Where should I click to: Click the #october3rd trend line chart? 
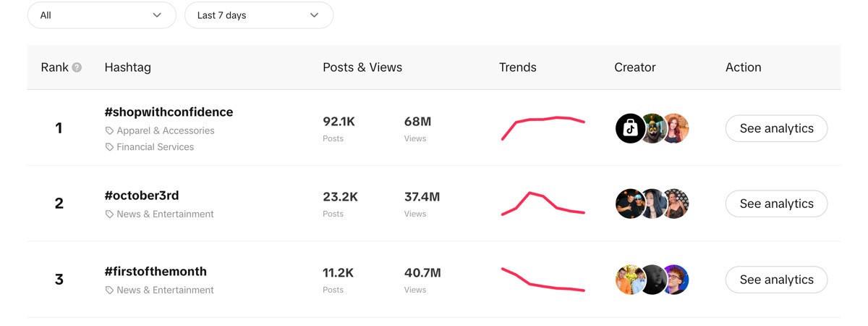pyautogui.click(x=543, y=204)
